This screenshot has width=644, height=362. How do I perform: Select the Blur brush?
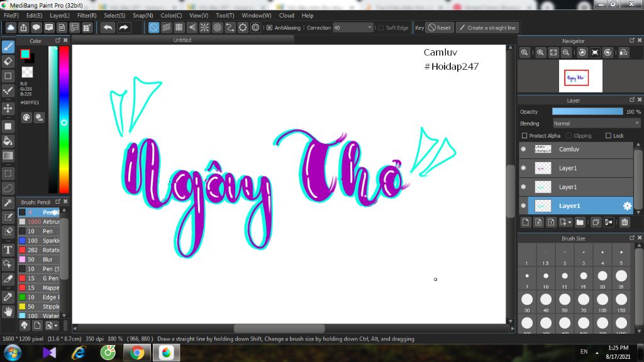(39, 260)
